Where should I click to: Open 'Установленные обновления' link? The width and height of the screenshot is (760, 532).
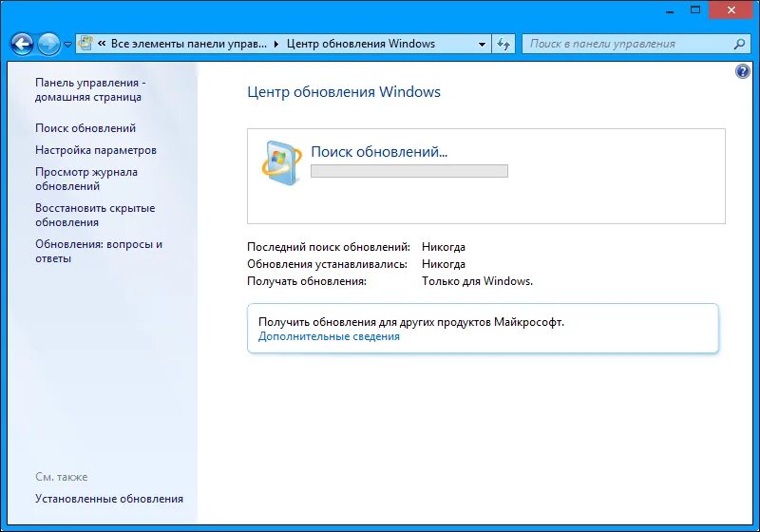pyautogui.click(x=109, y=499)
